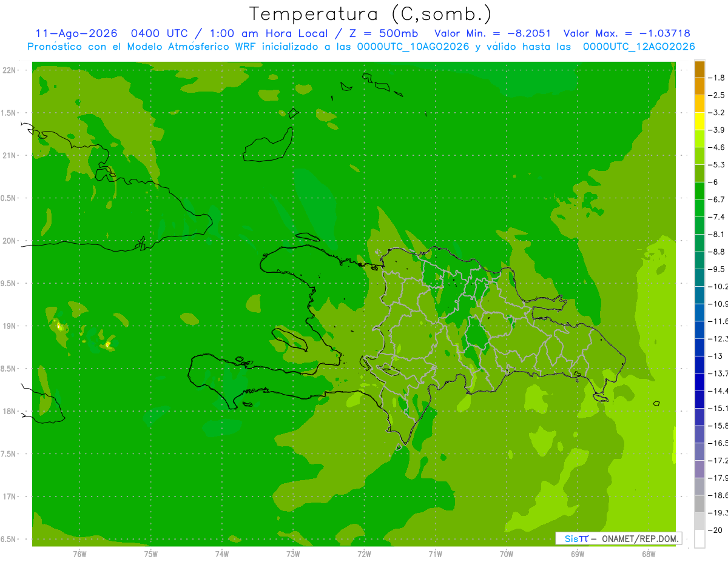Screen dimensions: 728x562
Task: Click the "18N" latitude label
Action: pyautogui.click(x=10, y=412)
